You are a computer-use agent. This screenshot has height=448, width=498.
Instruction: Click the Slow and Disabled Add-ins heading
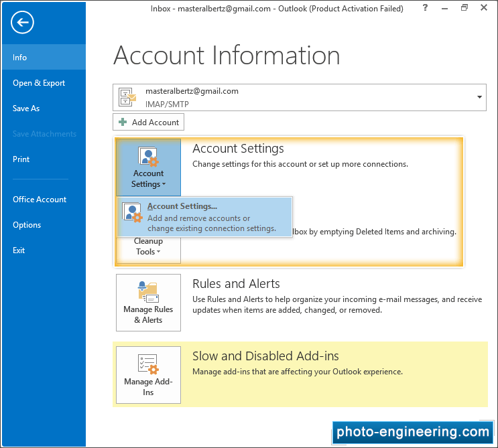tap(265, 356)
